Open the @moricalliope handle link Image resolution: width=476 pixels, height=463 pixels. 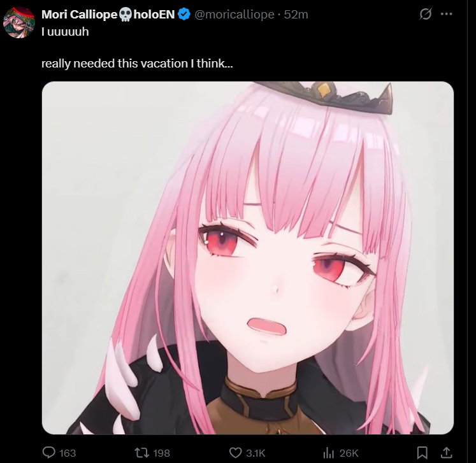(x=234, y=14)
